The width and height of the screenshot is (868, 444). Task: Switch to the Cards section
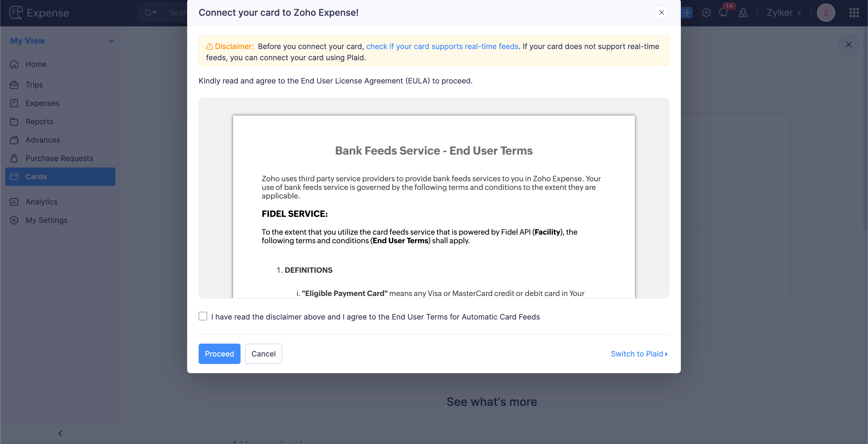pyautogui.click(x=36, y=176)
